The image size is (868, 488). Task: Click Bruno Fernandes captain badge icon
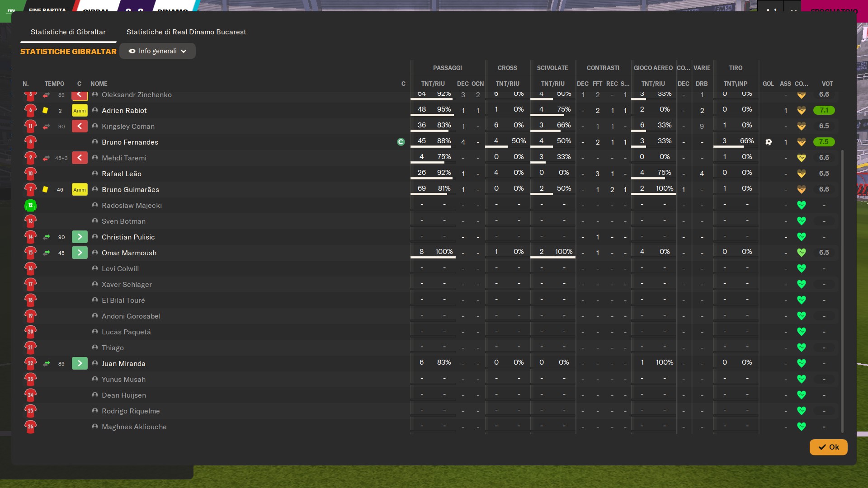(x=401, y=142)
